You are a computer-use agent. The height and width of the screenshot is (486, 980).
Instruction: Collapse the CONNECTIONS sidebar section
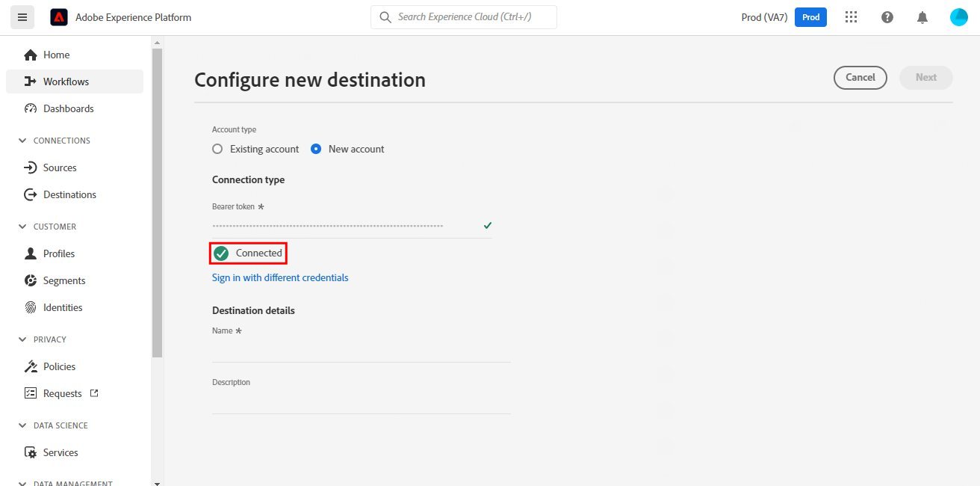click(22, 141)
